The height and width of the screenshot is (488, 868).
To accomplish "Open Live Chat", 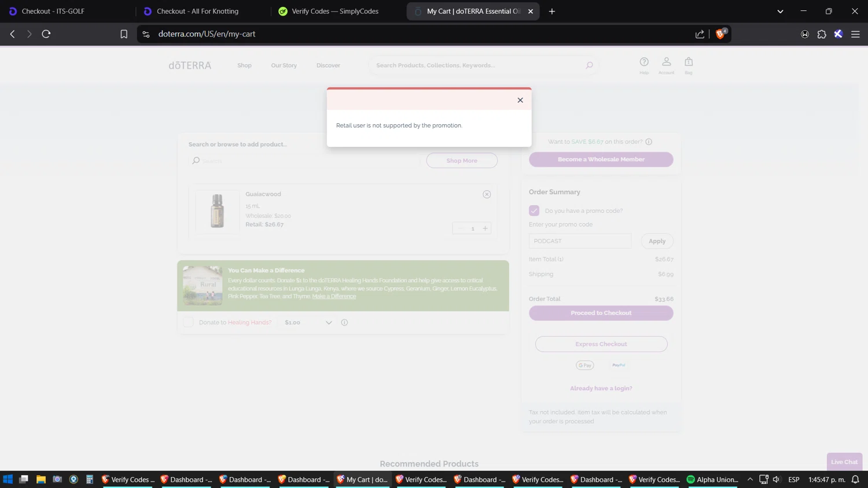I will point(844,462).
